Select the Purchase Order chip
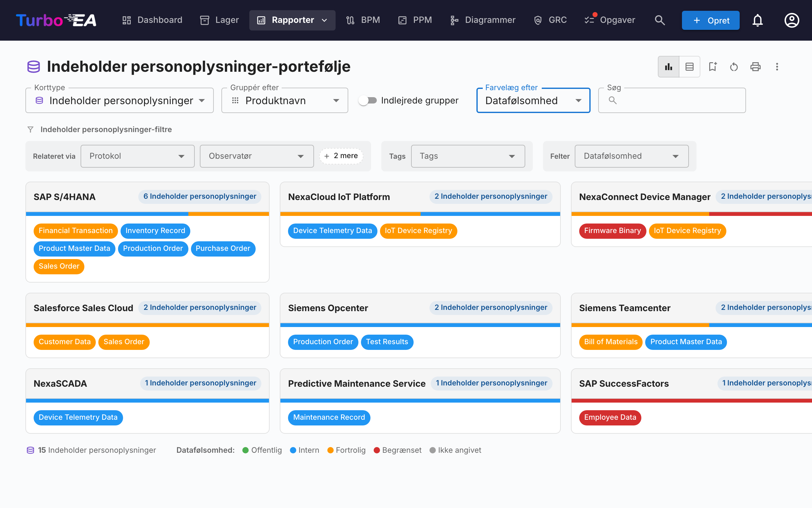The height and width of the screenshot is (508, 812). click(x=223, y=249)
